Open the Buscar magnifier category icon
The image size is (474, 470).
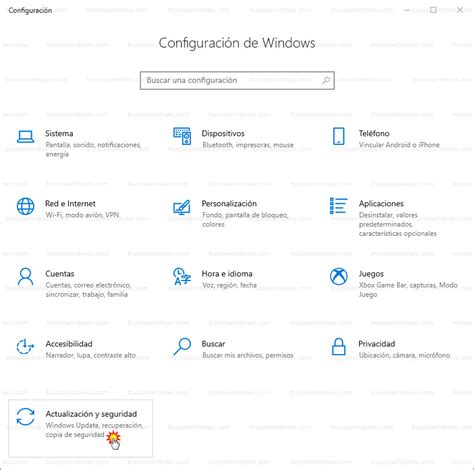click(182, 347)
